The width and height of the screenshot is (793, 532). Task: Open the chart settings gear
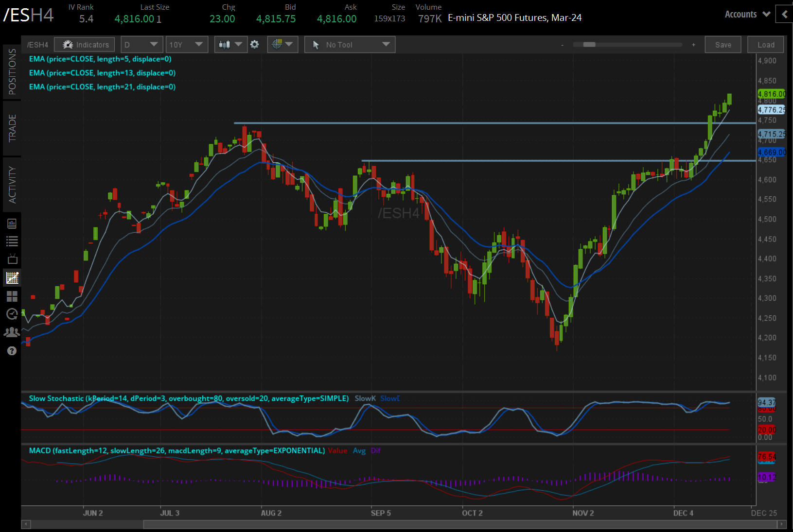[x=254, y=45]
